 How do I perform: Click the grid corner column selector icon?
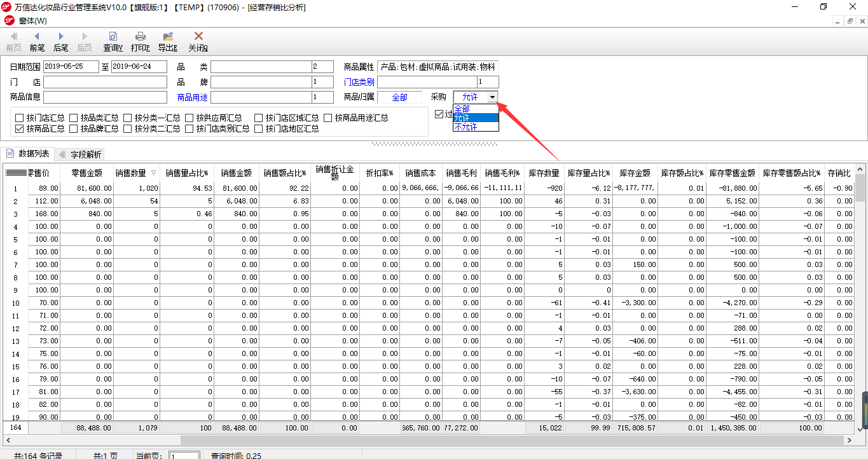(15, 173)
